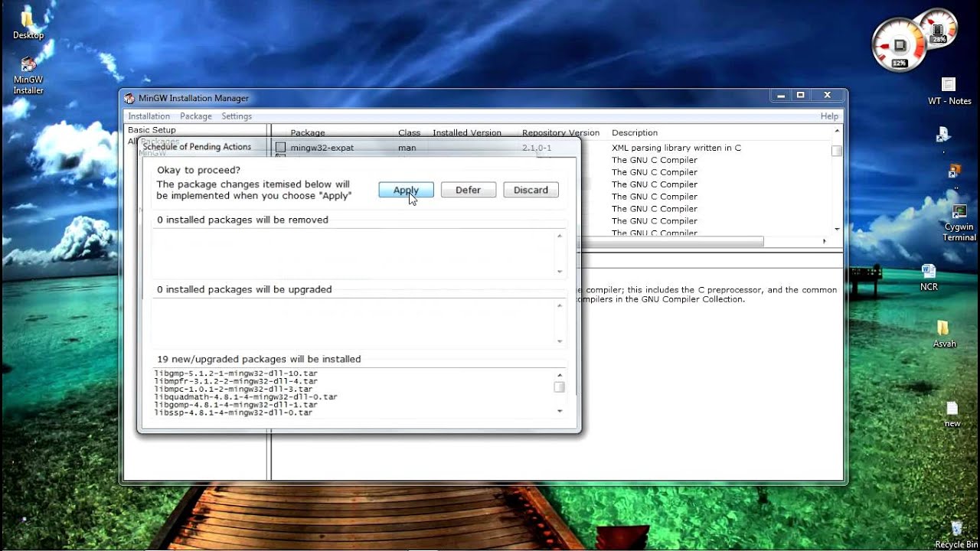
Task: Close the MinGW Installation Manager window
Action: point(827,96)
